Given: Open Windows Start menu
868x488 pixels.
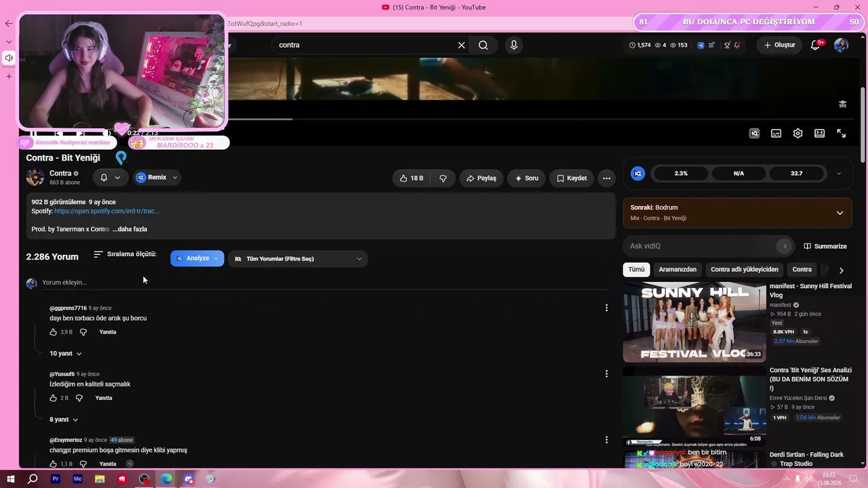Looking at the screenshot, I should [11, 479].
